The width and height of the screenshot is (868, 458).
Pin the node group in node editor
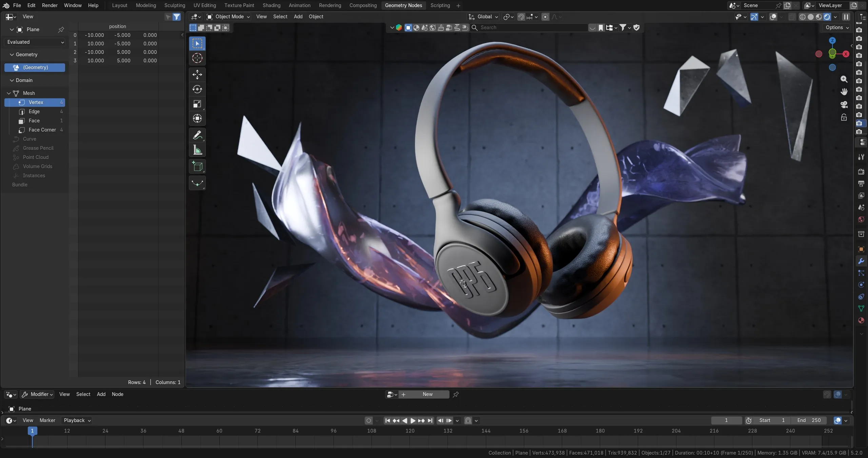point(456,394)
